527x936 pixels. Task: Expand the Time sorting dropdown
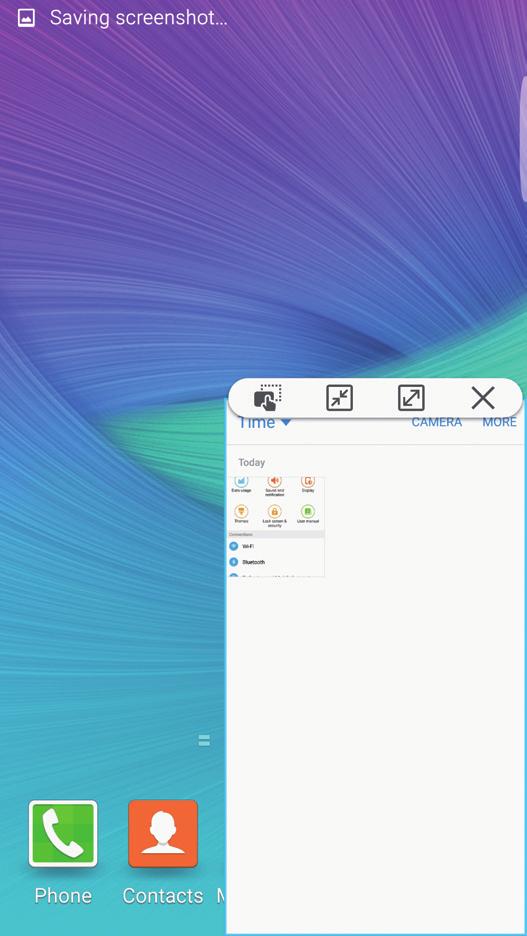[x=264, y=423]
